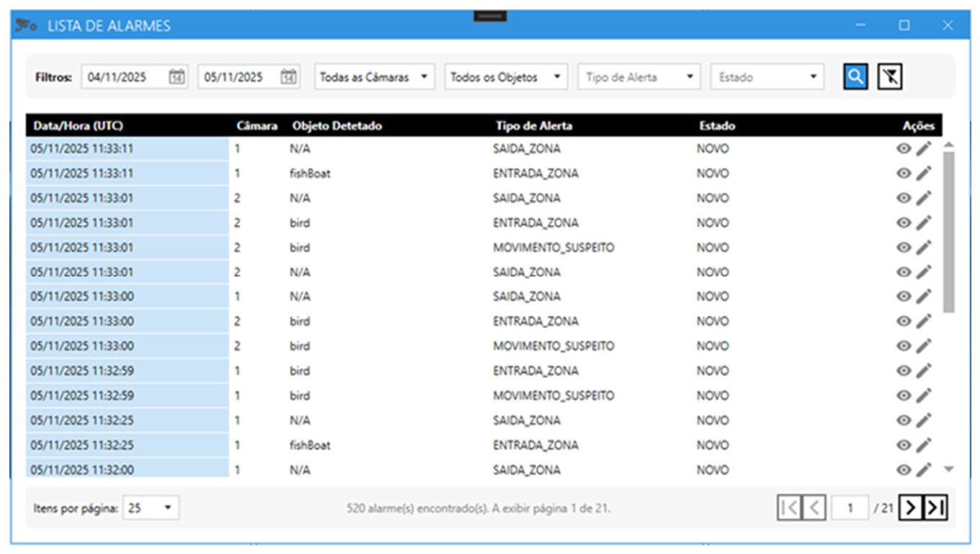Edit the 11:33:00 bird ENTRADA_ZONA alarm
The width and height of the screenshot is (980, 554).
pos(924,321)
